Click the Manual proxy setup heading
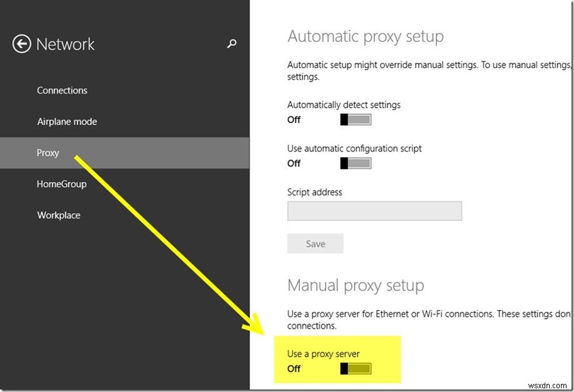This screenshot has width=574, height=392. coord(355,285)
